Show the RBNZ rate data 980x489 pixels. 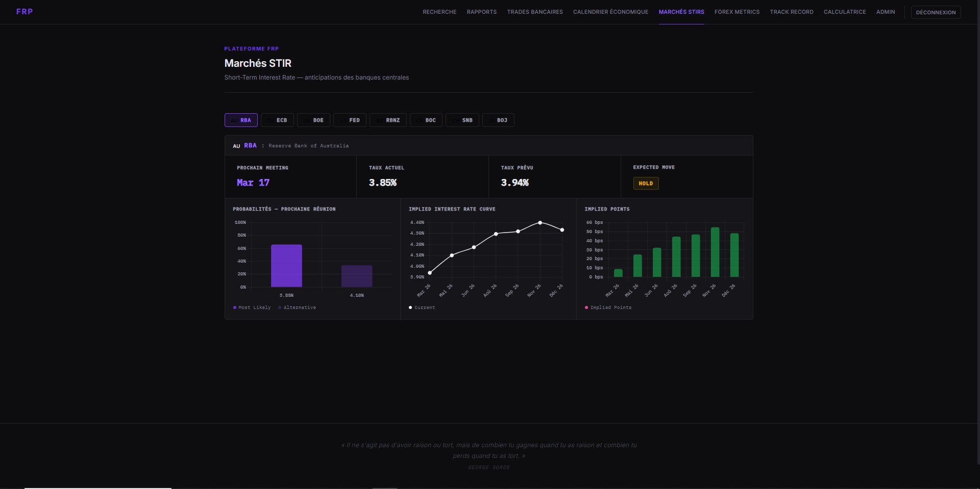click(x=388, y=120)
